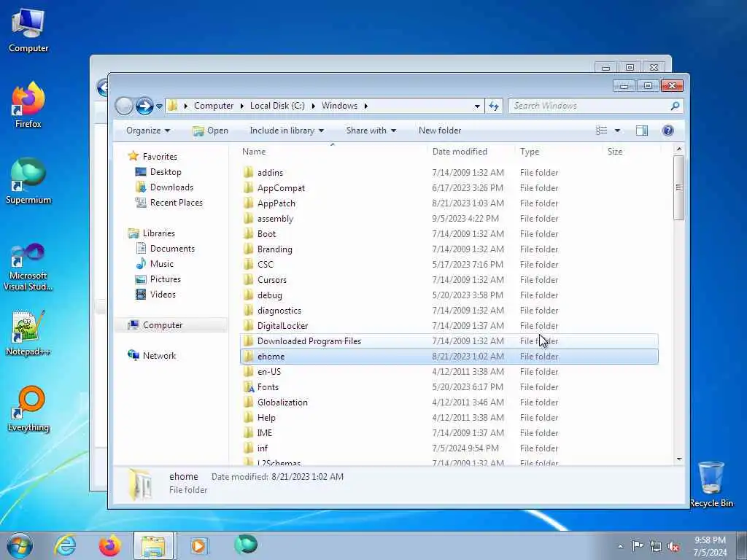Select the Boot folder icon
747x560 pixels.
coord(248,234)
